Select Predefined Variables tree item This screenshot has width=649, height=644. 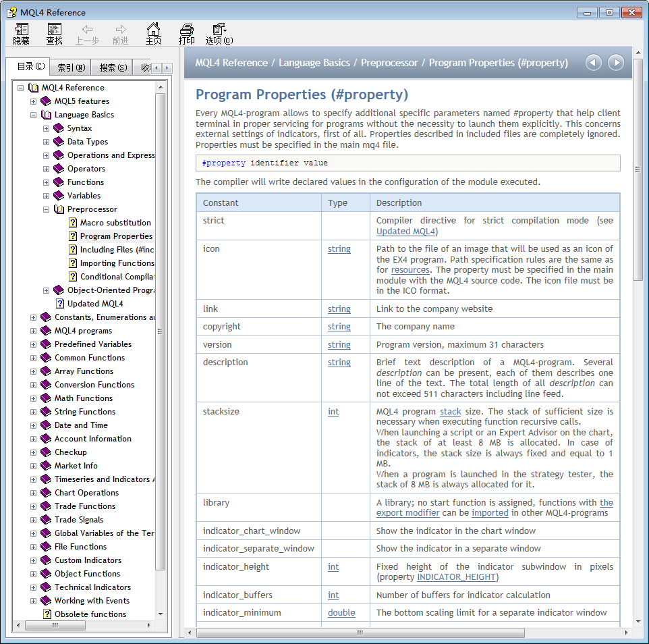click(x=93, y=344)
